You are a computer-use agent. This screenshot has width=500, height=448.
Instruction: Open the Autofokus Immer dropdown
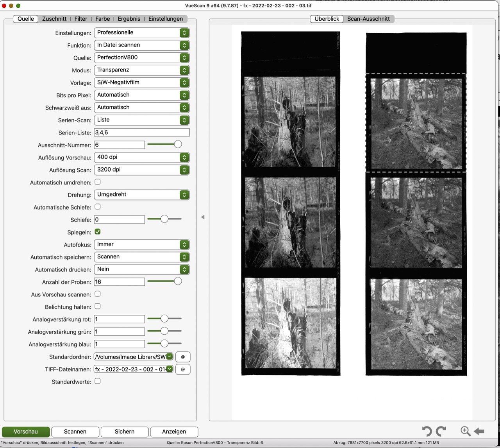click(142, 245)
